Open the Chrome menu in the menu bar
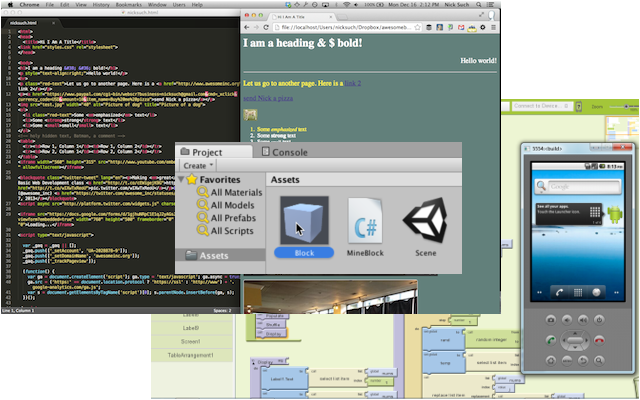Image resolution: width=640 pixels, height=400 pixels. tap(29, 4)
